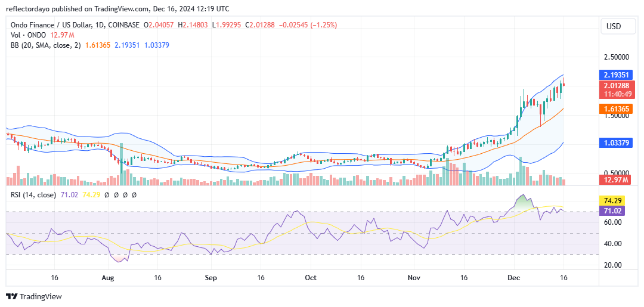Click the BB lower value 1.03379 in legend
Viewport: 644px width, 307px height.
point(156,45)
